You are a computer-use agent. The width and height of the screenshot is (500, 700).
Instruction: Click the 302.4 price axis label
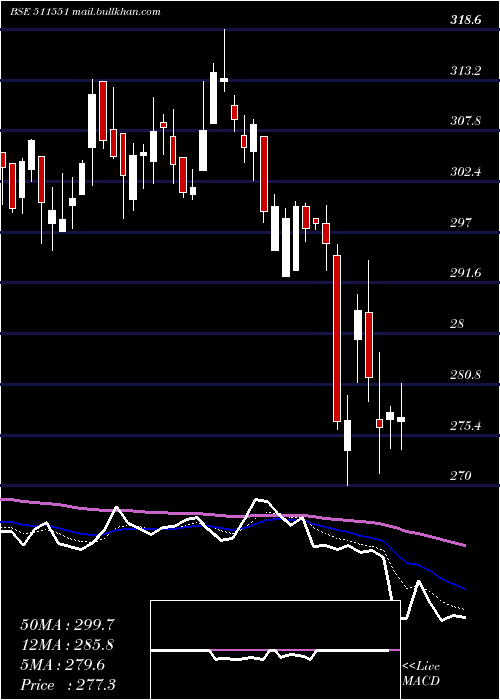point(466,172)
